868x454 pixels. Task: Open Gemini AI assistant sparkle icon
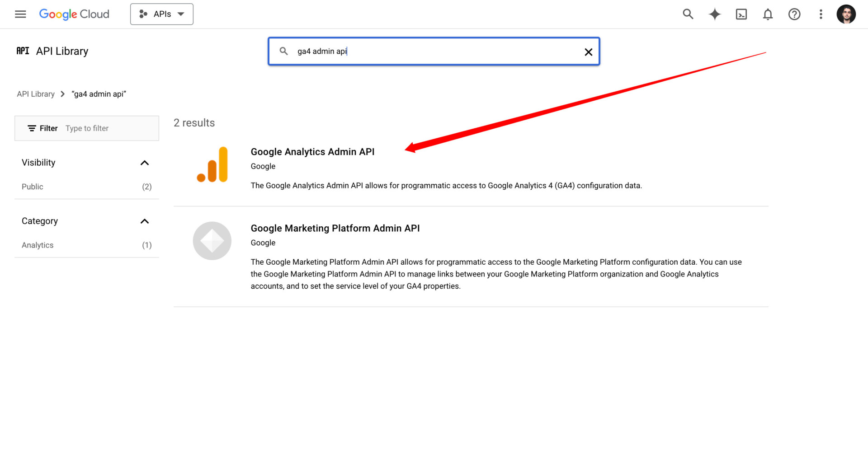pyautogui.click(x=714, y=14)
